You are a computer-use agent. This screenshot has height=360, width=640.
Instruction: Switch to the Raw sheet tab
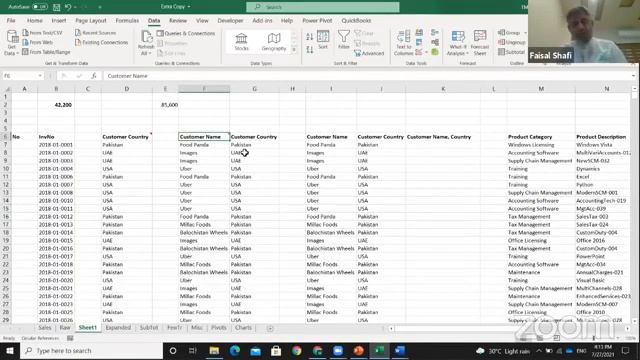point(65,328)
